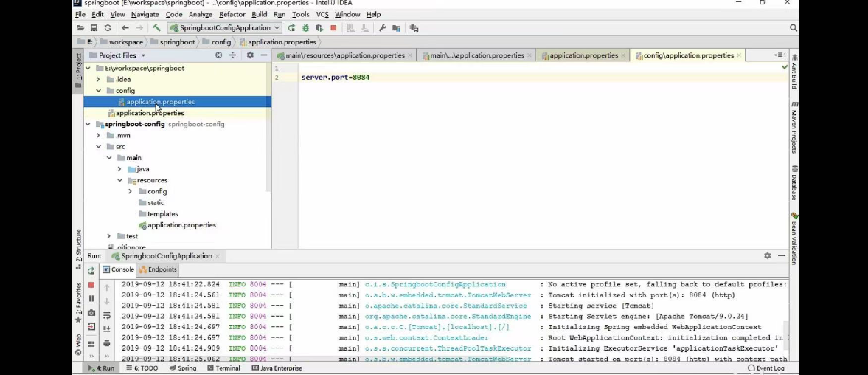
Task: Collapse the E:\workspace\springboot root node
Action: point(88,68)
